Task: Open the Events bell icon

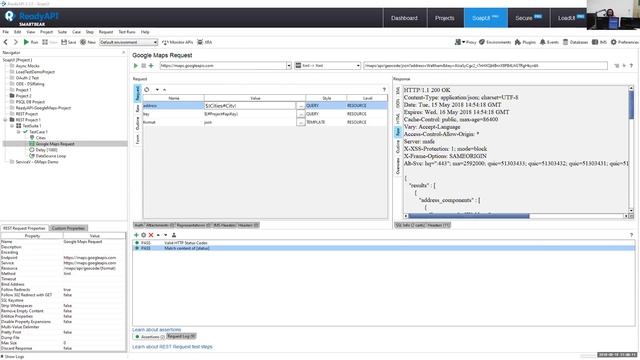Action: point(549,42)
